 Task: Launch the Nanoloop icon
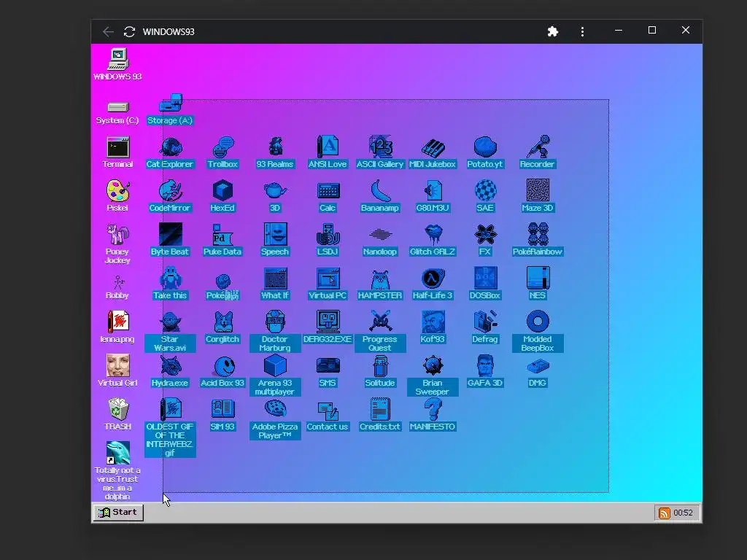pyautogui.click(x=380, y=235)
